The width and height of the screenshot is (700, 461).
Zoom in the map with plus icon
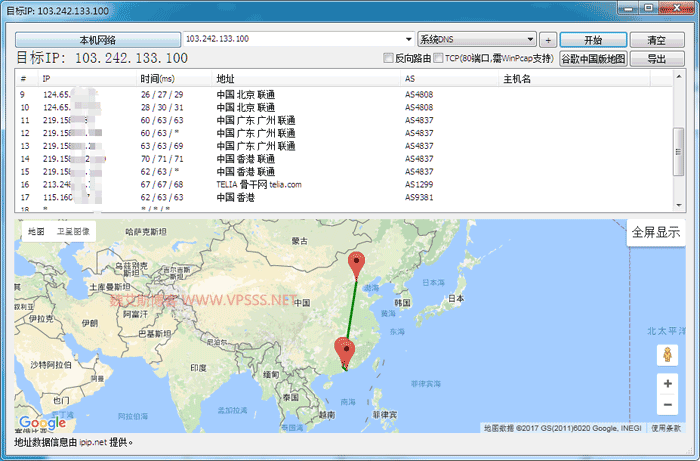667,383
